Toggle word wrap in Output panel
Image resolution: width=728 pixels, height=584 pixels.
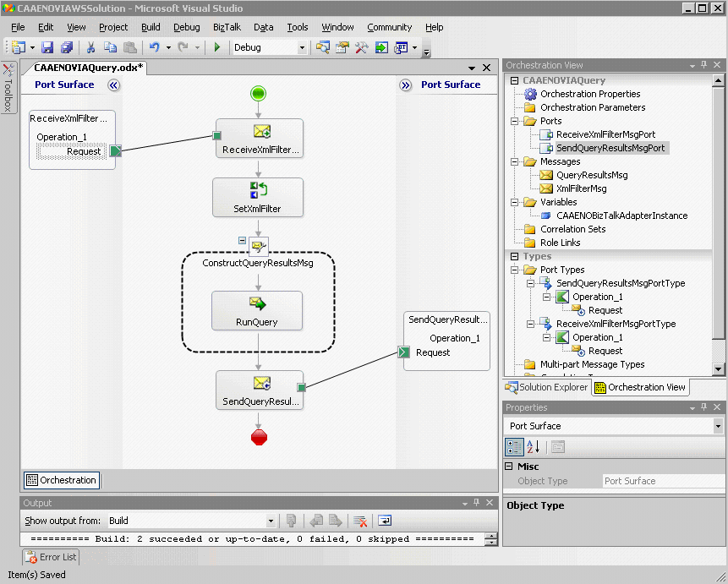tap(385, 521)
